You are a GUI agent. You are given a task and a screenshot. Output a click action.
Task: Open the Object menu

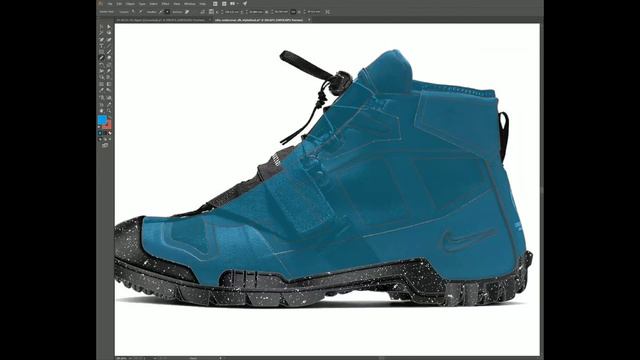click(x=130, y=4)
